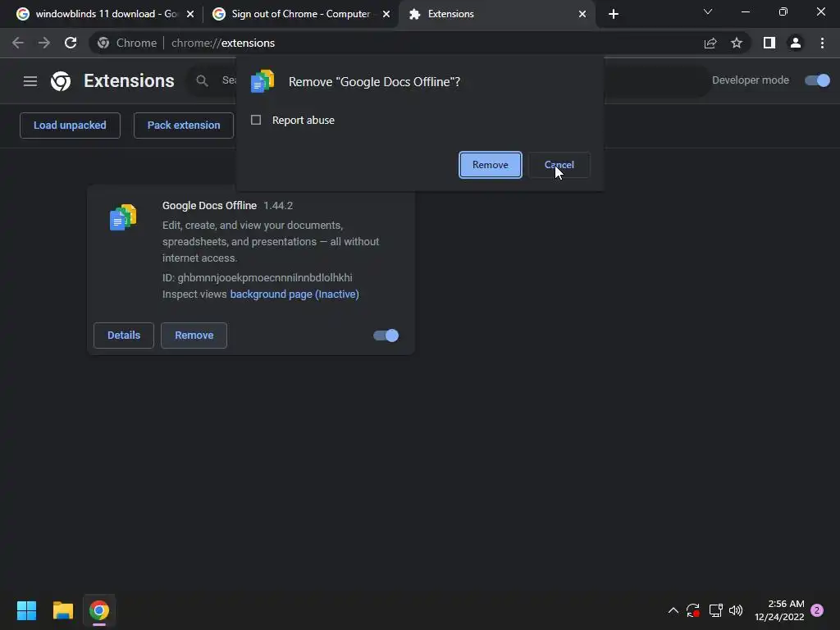
Task: Click the sync status tray icon
Action: point(693,610)
